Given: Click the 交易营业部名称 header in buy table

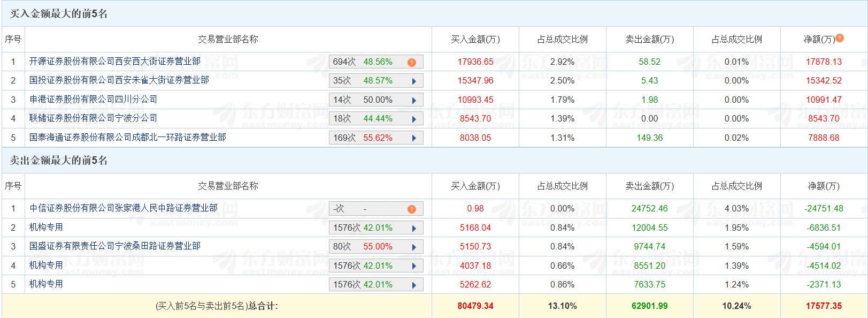Looking at the screenshot, I should click(228, 39).
